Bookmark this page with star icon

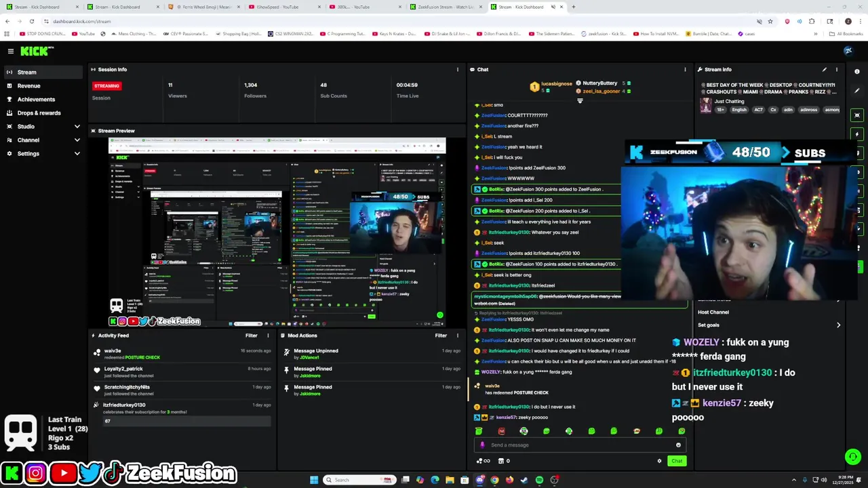point(770,21)
